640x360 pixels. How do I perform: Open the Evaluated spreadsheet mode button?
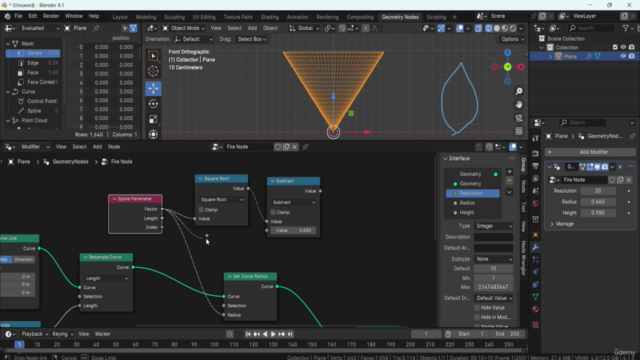[x=39, y=28]
